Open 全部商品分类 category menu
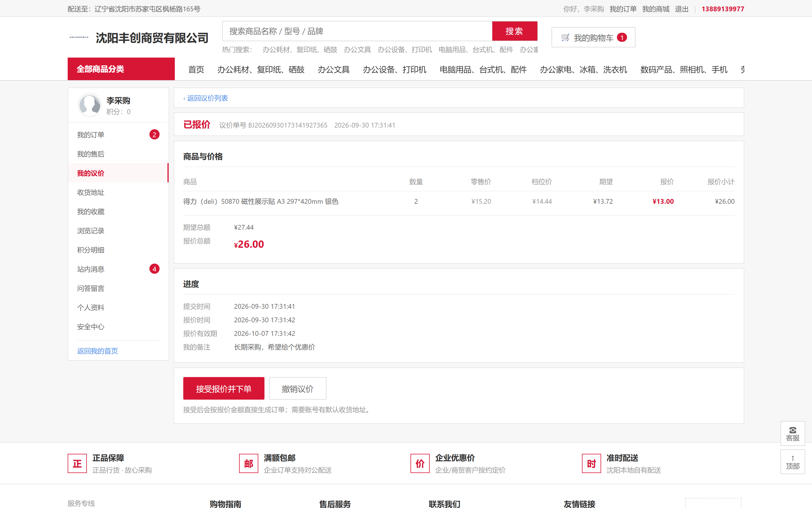The width and height of the screenshot is (812, 508). click(121, 69)
